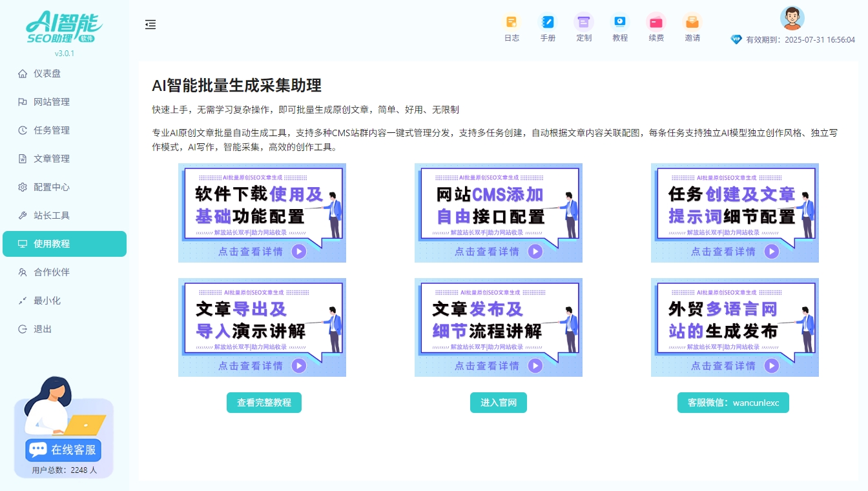Image resolution: width=868 pixels, height=491 pixels.
Task: Open the 手册 (Manual) icon
Action: click(548, 27)
